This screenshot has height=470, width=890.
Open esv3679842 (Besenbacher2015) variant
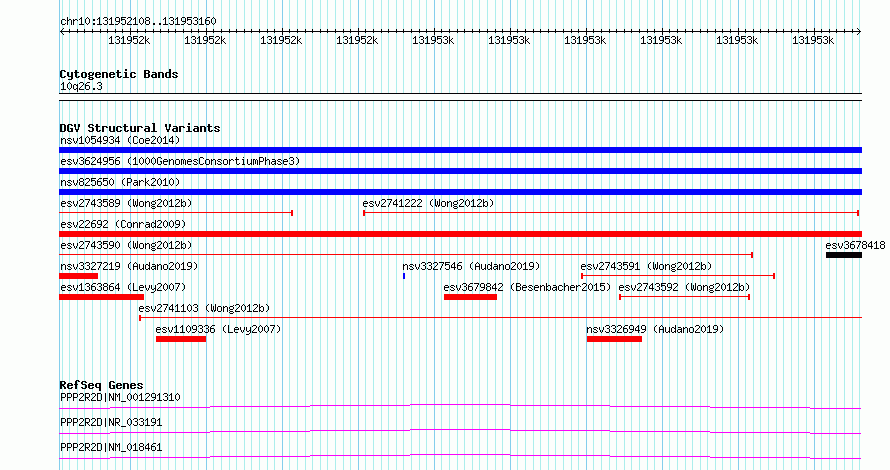(x=527, y=287)
